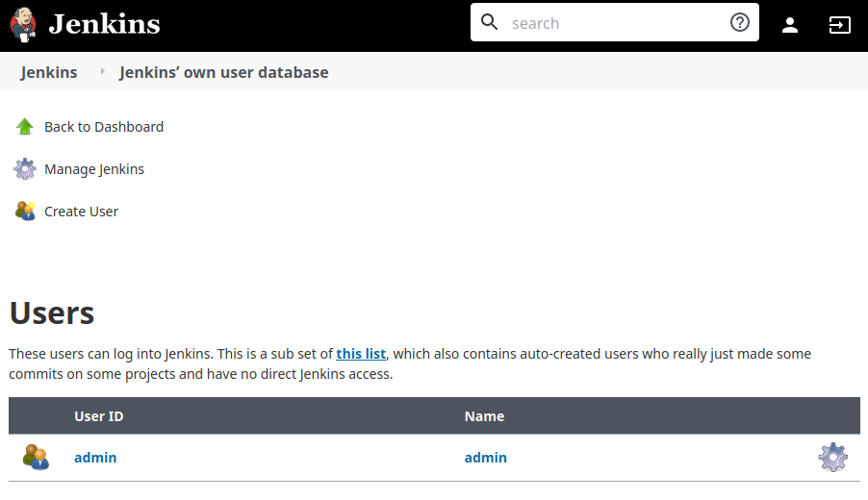Viewport: 868px width, 500px height.
Task: Click the log out icon in header
Action: pos(839,25)
